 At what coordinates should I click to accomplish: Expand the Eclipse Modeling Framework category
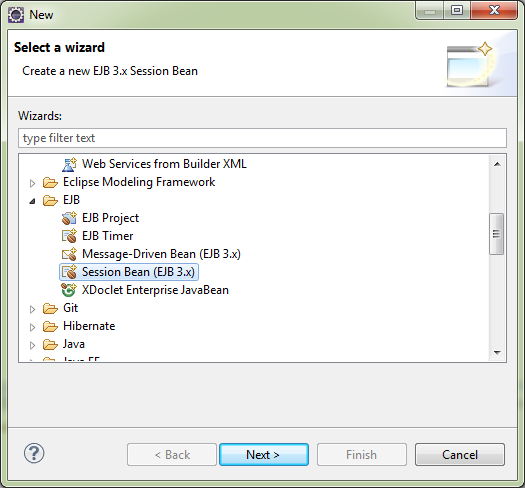(32, 183)
